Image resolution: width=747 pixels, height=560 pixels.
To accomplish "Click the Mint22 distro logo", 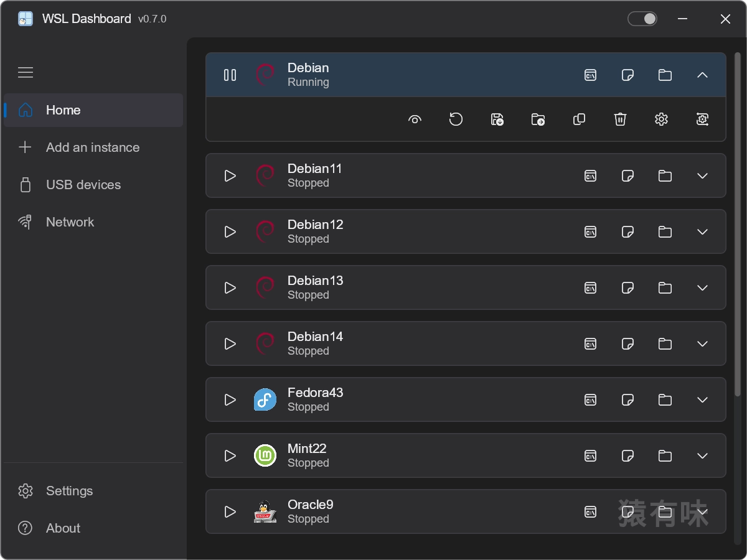I will click(x=265, y=455).
